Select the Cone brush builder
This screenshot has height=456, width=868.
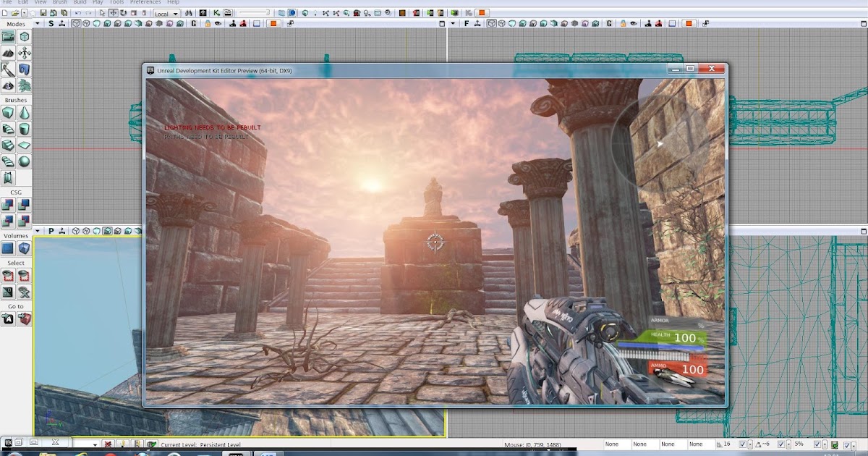[x=25, y=113]
